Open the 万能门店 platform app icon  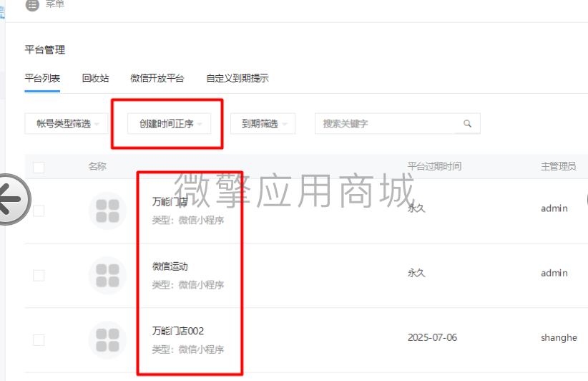(x=107, y=211)
